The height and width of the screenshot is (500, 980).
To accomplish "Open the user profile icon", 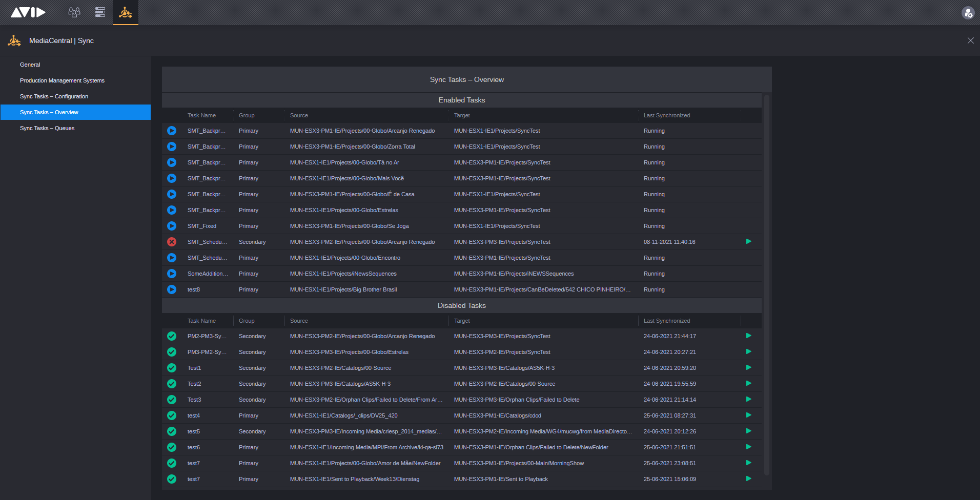I will tap(968, 13).
